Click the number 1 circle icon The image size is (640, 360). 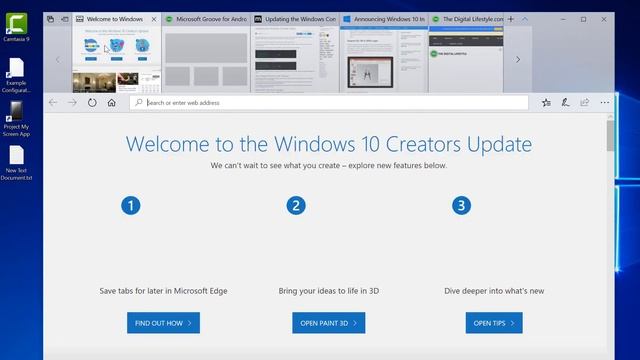pyautogui.click(x=131, y=205)
